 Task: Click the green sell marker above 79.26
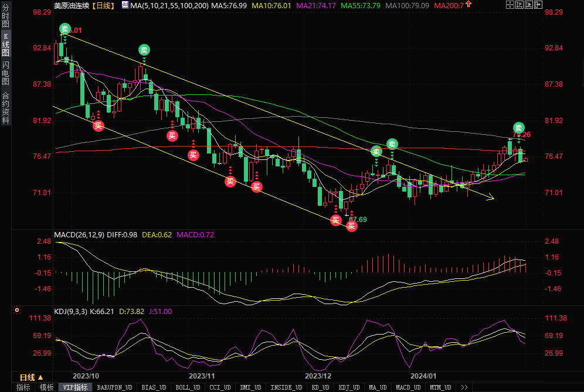coord(519,127)
